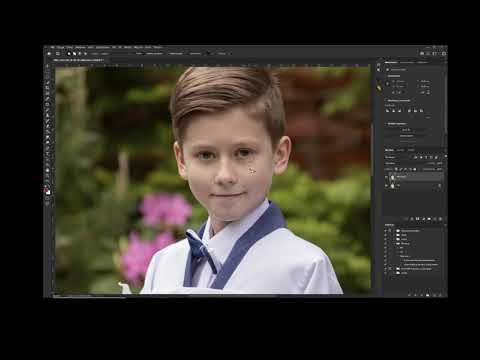
Task: Click the first Quick Actions button
Action: (x=407, y=129)
